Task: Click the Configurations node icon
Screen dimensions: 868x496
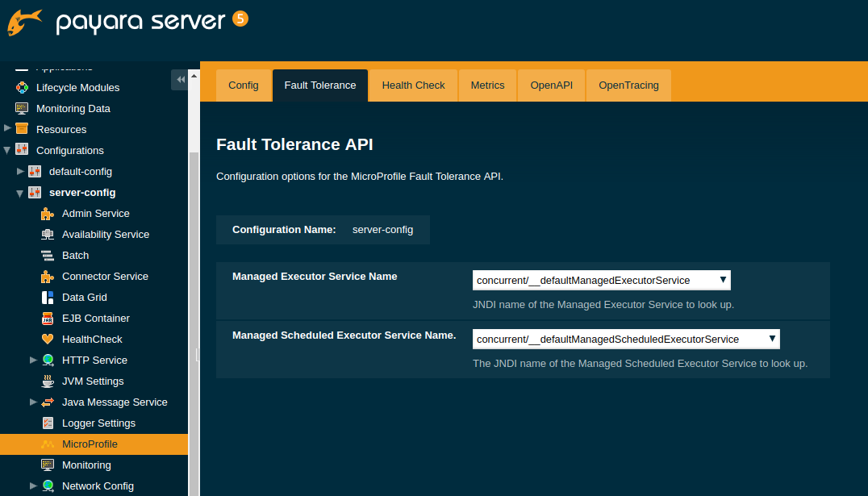Action: tap(22, 150)
